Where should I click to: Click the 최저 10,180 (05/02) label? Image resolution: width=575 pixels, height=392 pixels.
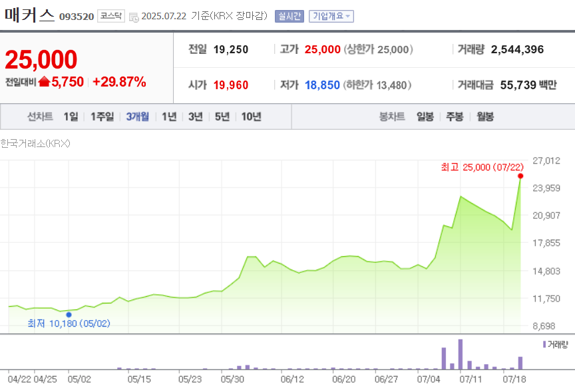69,323
